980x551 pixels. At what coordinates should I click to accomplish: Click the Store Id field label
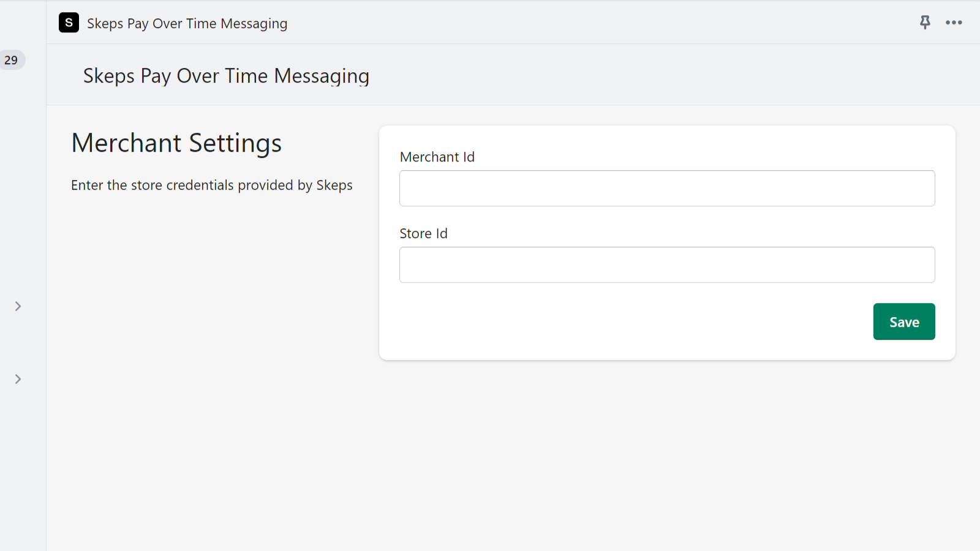click(x=423, y=233)
